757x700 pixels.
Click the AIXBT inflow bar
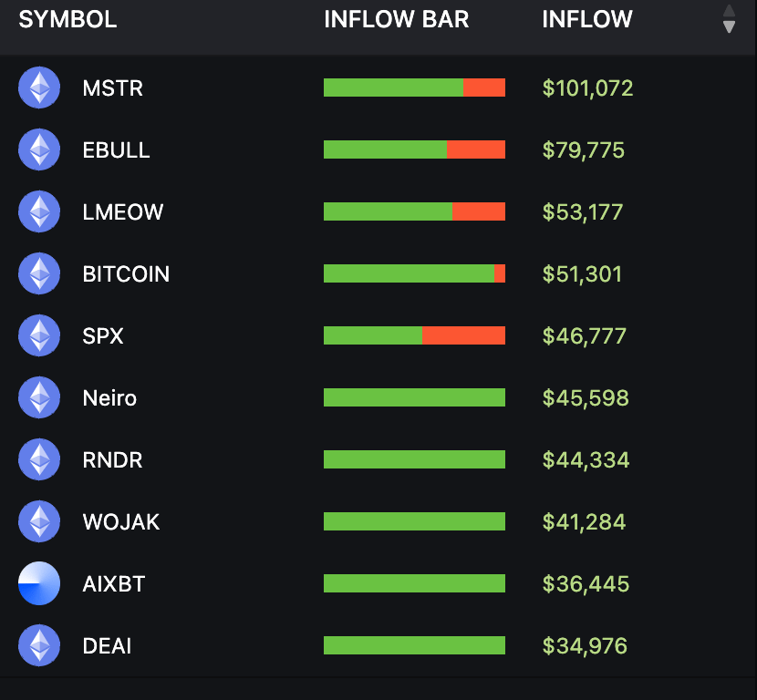click(414, 583)
